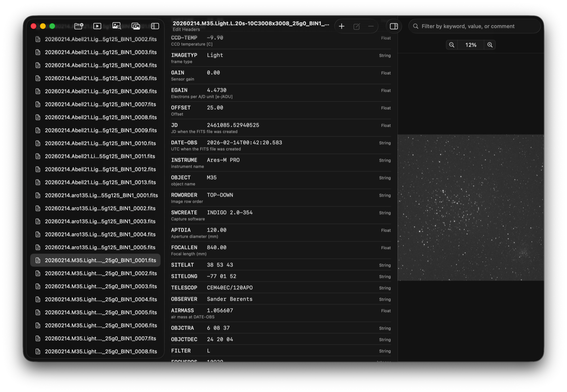Click the AIRMASS value 1.056607

[220, 310]
